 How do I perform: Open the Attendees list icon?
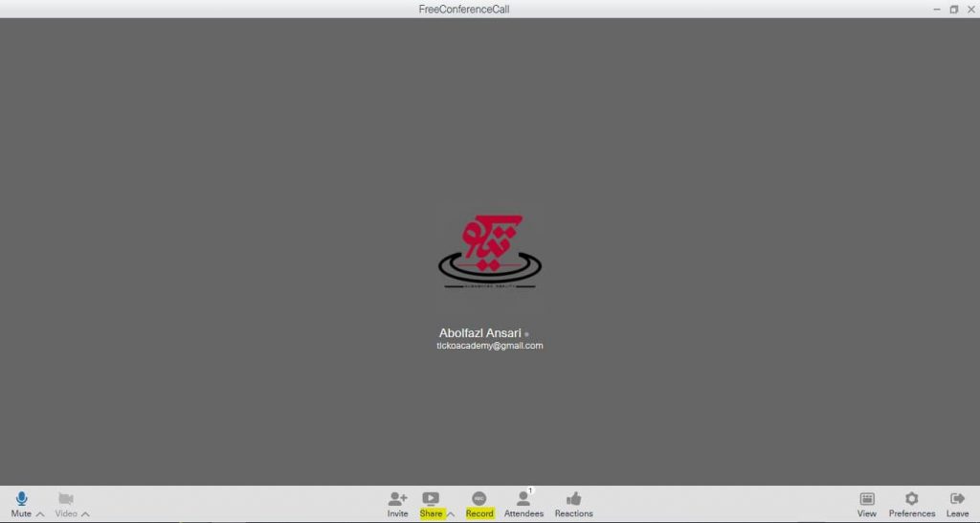pyautogui.click(x=523, y=498)
